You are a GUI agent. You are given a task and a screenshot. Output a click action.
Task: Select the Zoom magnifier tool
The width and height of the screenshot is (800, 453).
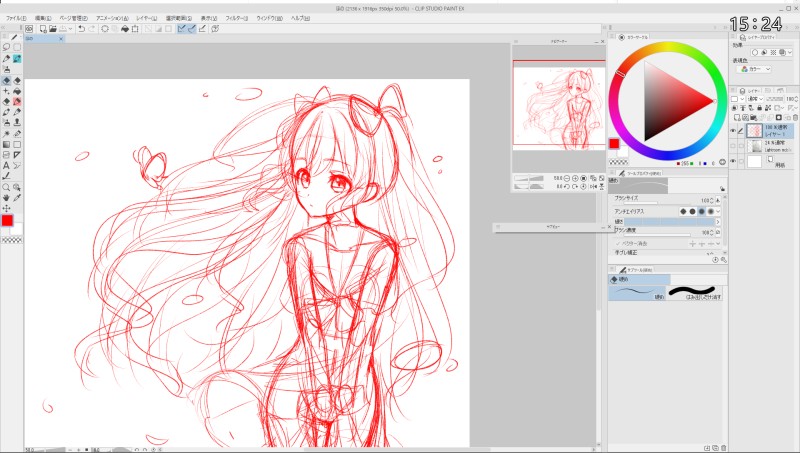point(6,187)
